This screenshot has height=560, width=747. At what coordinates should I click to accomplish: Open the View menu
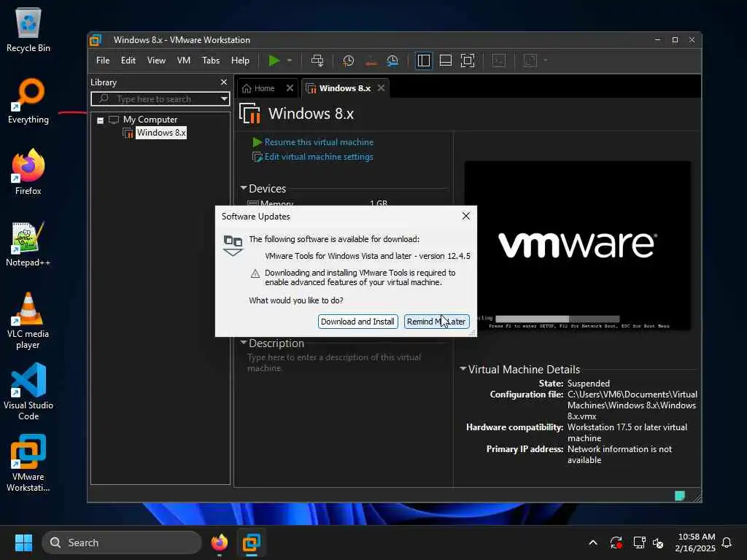pos(156,61)
